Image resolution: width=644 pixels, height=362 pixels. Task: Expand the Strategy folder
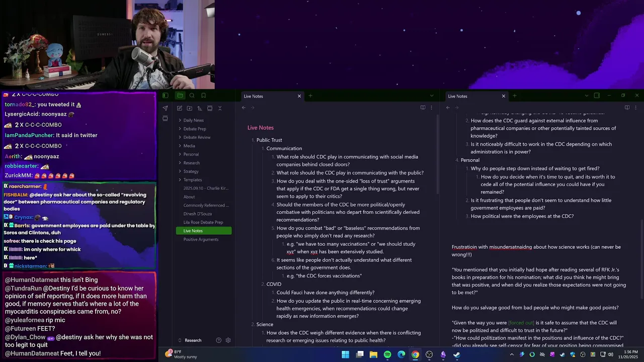(x=204, y=171)
